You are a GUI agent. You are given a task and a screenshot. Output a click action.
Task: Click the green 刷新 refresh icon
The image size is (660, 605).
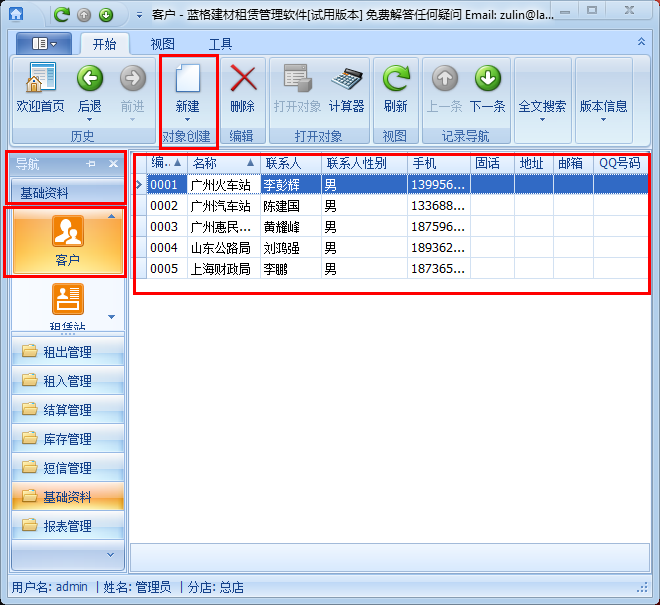[395, 80]
